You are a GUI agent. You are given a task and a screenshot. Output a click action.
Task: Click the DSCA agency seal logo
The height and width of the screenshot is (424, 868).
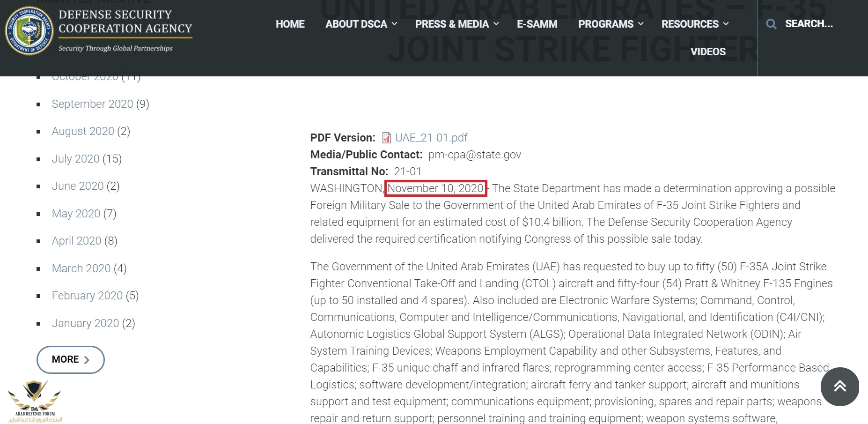(29, 31)
